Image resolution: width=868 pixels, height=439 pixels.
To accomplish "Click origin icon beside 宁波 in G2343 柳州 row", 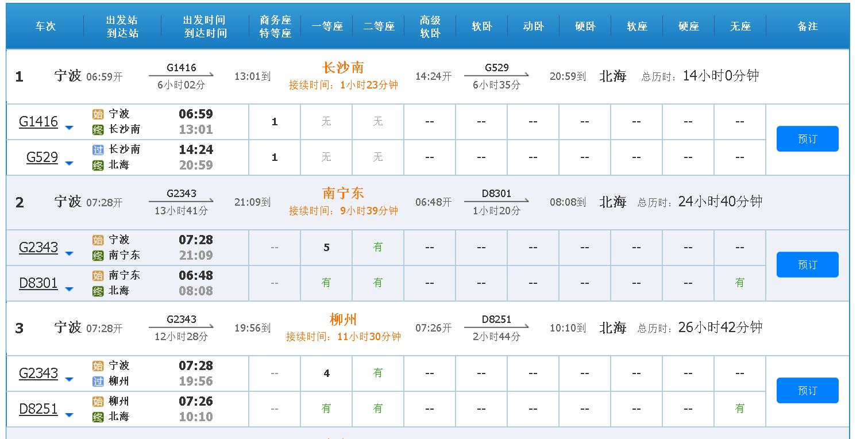I will [x=98, y=365].
